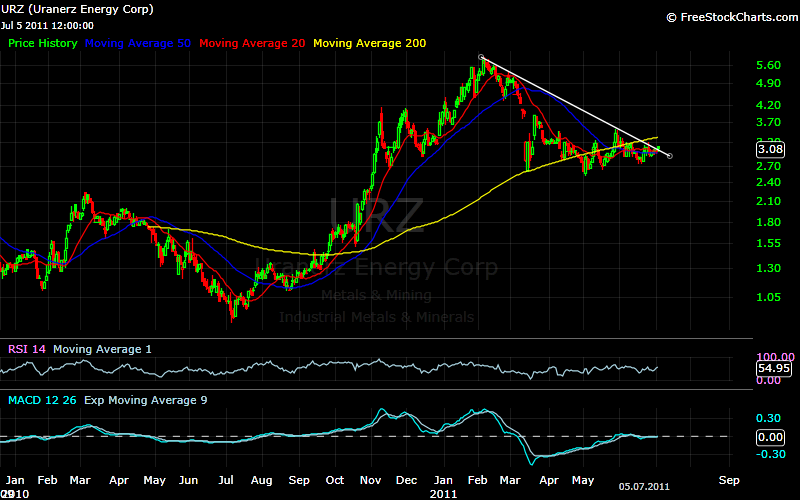Click the 5.60 price axis label
The height and width of the screenshot is (500, 800).
click(x=768, y=65)
